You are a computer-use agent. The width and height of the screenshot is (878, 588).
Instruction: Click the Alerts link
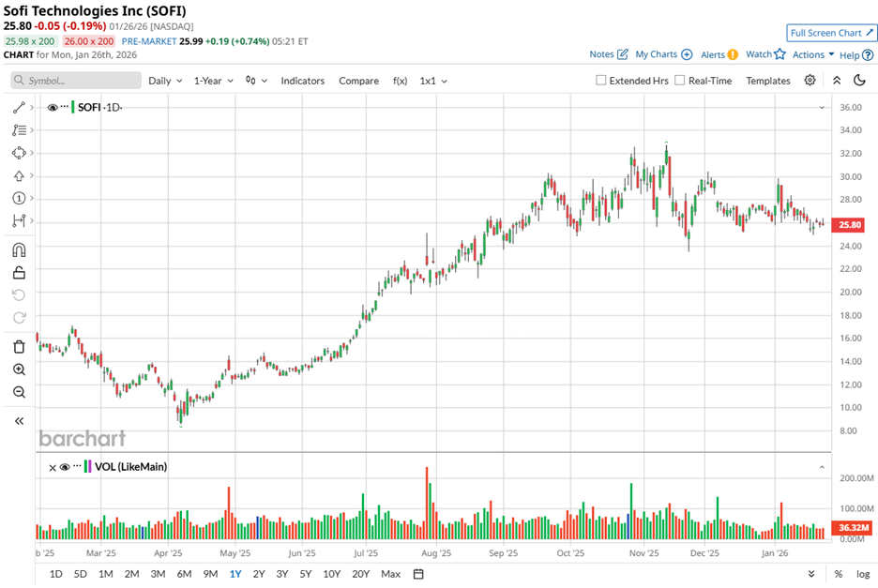click(x=712, y=55)
